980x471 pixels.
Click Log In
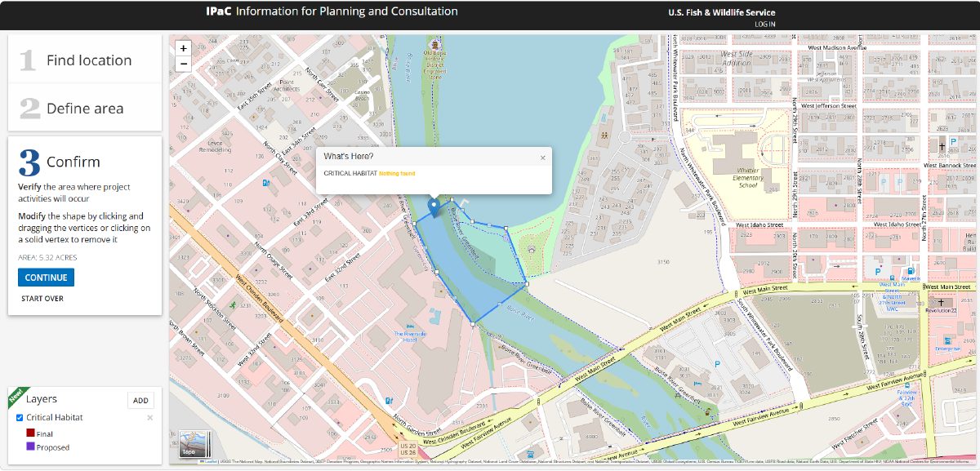click(765, 24)
